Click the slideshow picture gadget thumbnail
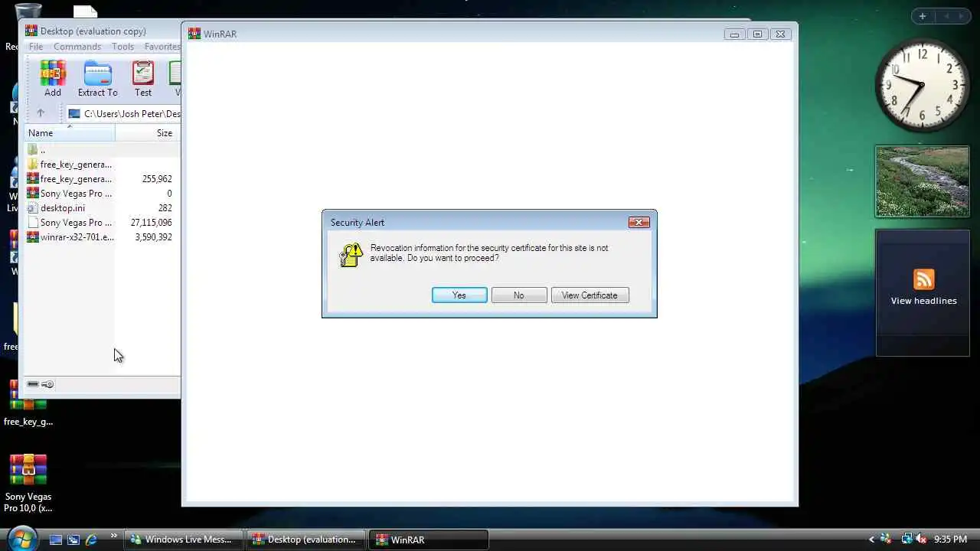 (x=922, y=181)
